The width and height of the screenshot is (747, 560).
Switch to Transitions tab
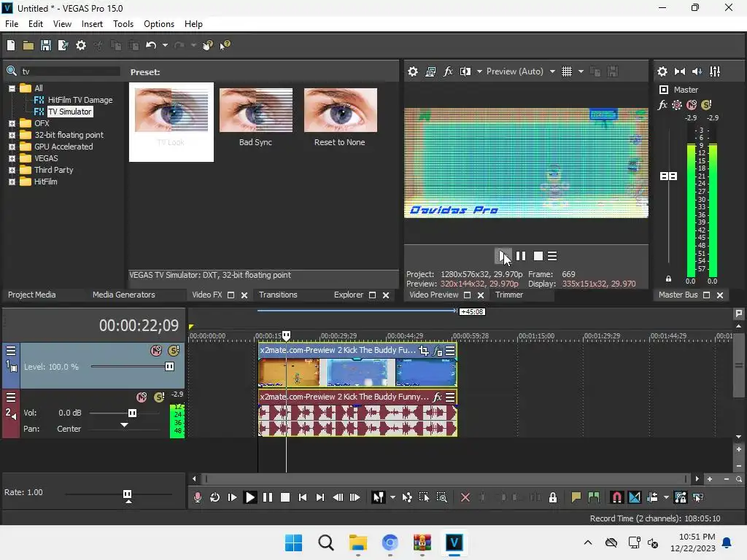[278, 295]
